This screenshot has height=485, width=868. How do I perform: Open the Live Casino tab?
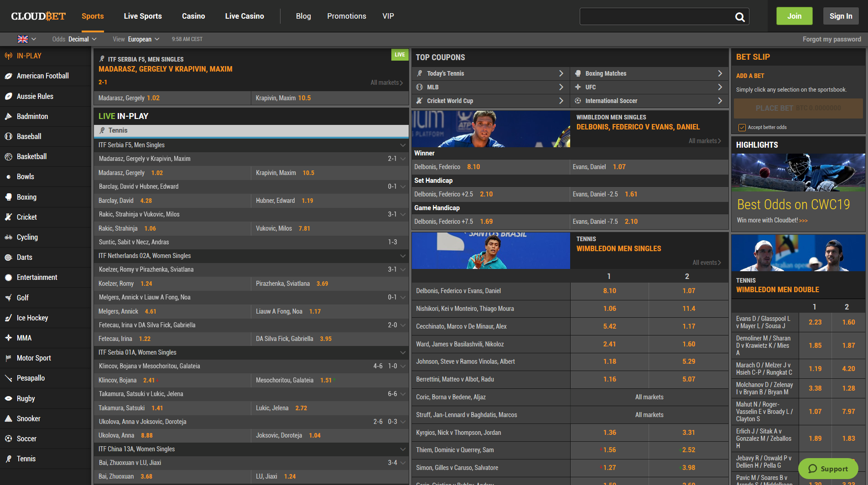coord(244,16)
